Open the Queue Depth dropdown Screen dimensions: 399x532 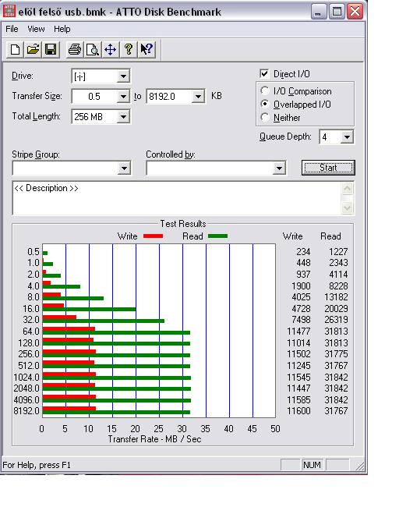(347, 137)
